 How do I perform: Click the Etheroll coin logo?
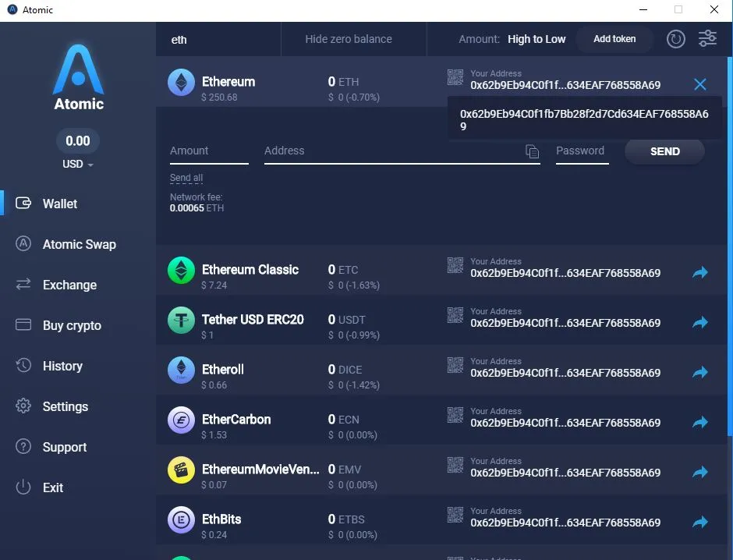point(182,370)
